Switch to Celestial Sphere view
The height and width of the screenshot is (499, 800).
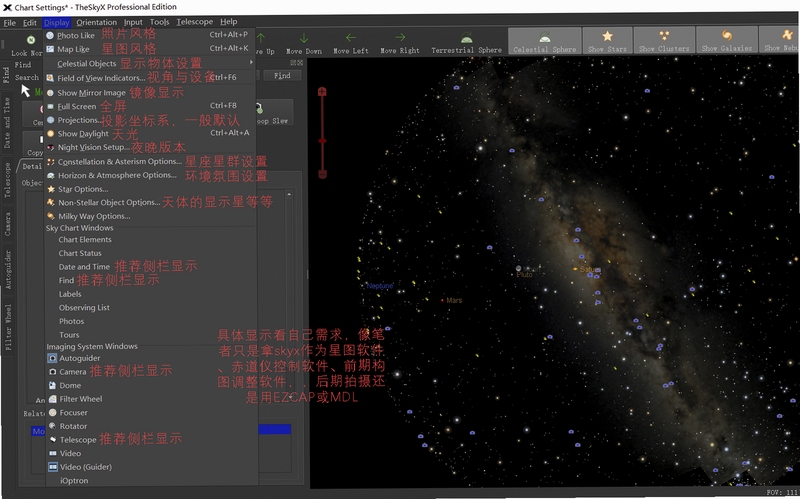(544, 41)
